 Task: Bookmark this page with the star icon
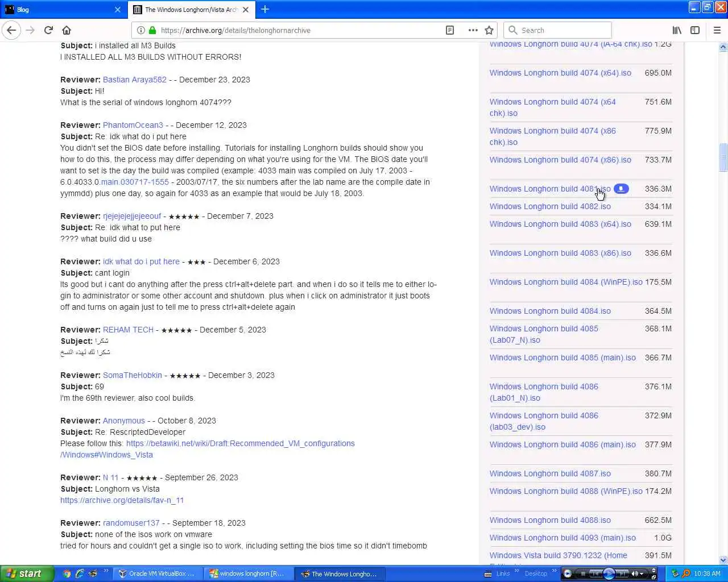[489, 30]
